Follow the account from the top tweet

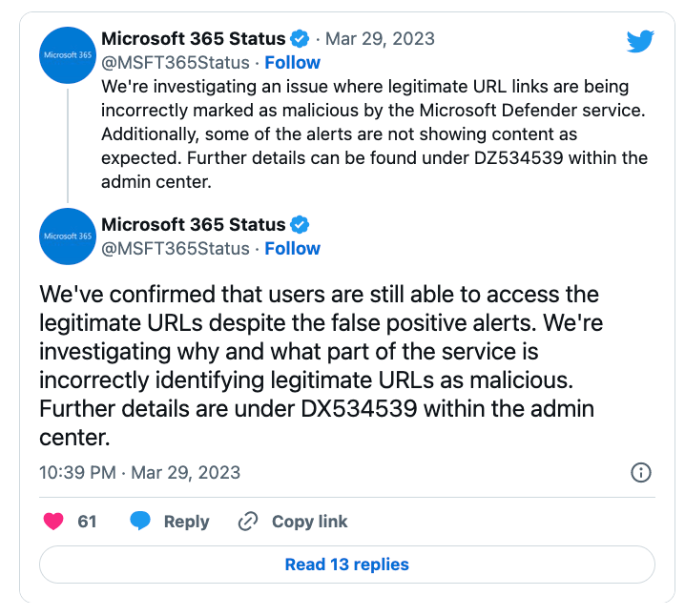[292, 62]
